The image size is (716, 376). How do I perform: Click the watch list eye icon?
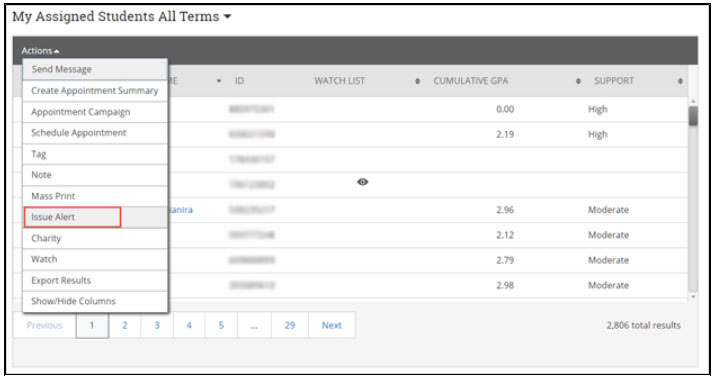pos(363,182)
